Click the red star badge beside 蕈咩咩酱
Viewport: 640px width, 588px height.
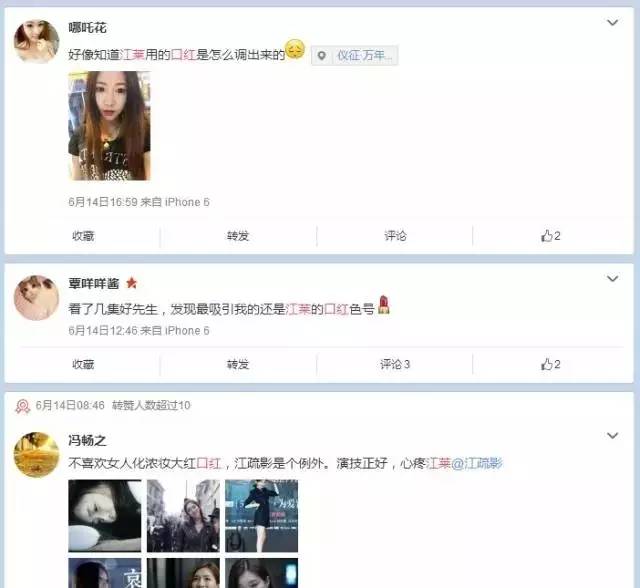click(131, 282)
